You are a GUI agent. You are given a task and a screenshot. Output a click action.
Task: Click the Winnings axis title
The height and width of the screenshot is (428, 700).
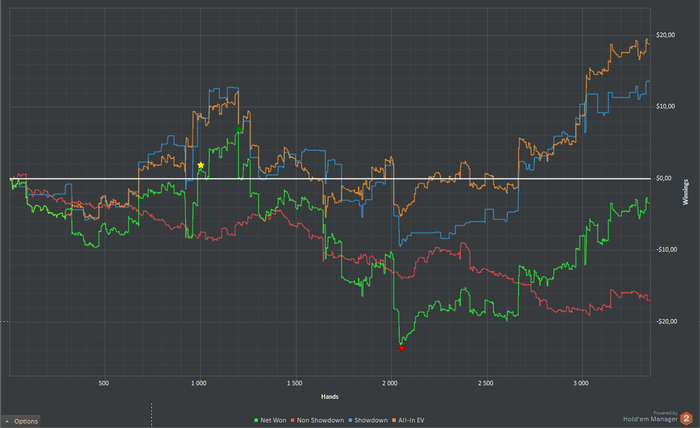point(686,192)
